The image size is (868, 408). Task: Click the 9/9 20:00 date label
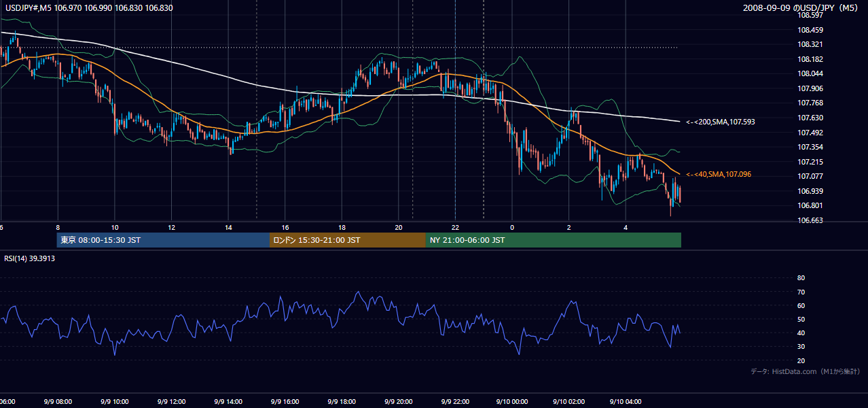[398, 401]
